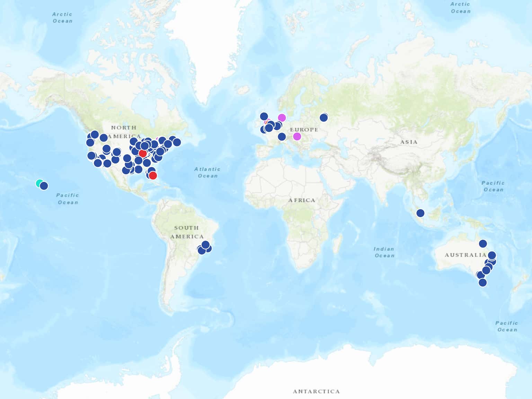
Task: Click the red marker in Florida
Action: [153, 176]
